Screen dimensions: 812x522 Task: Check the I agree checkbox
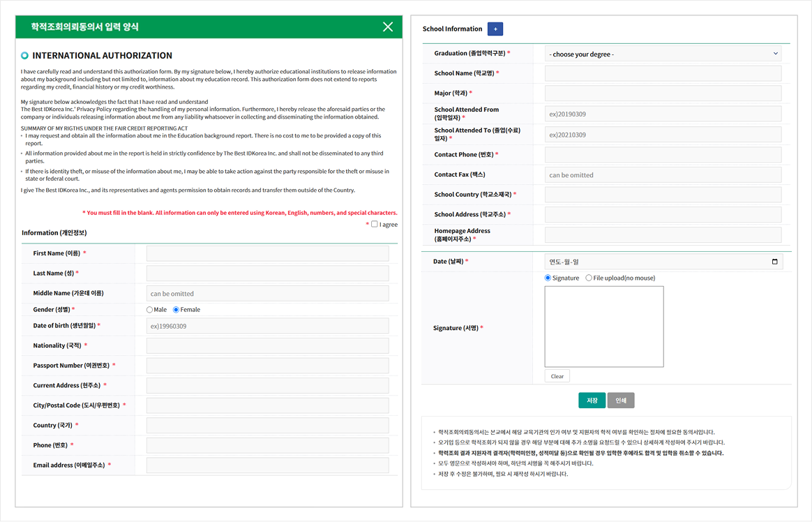tap(375, 224)
